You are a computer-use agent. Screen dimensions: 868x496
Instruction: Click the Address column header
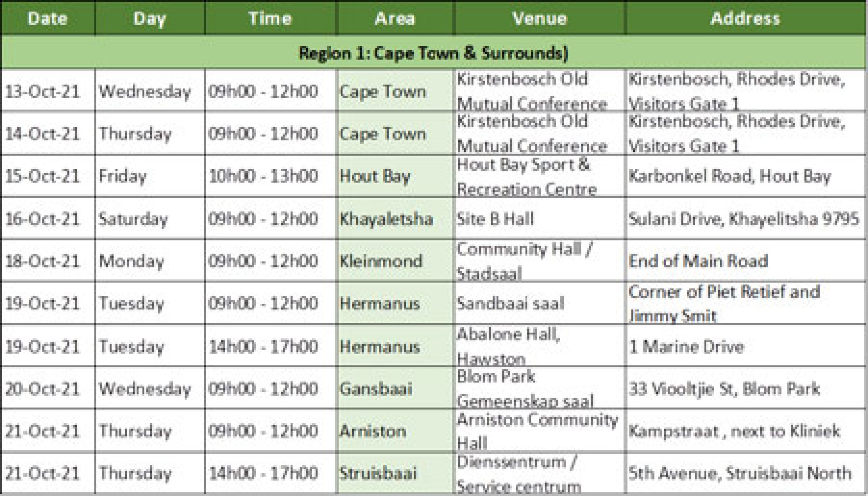[745, 19]
